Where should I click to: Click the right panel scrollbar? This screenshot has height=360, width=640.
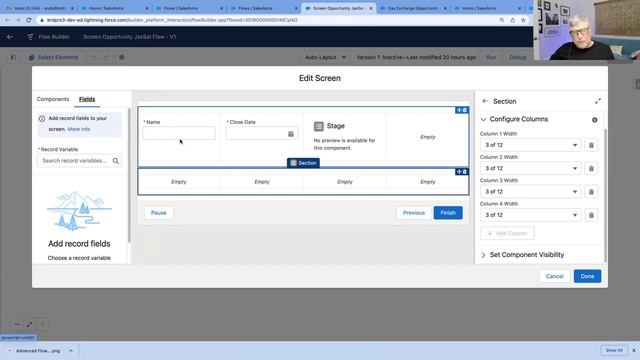[x=605, y=196]
